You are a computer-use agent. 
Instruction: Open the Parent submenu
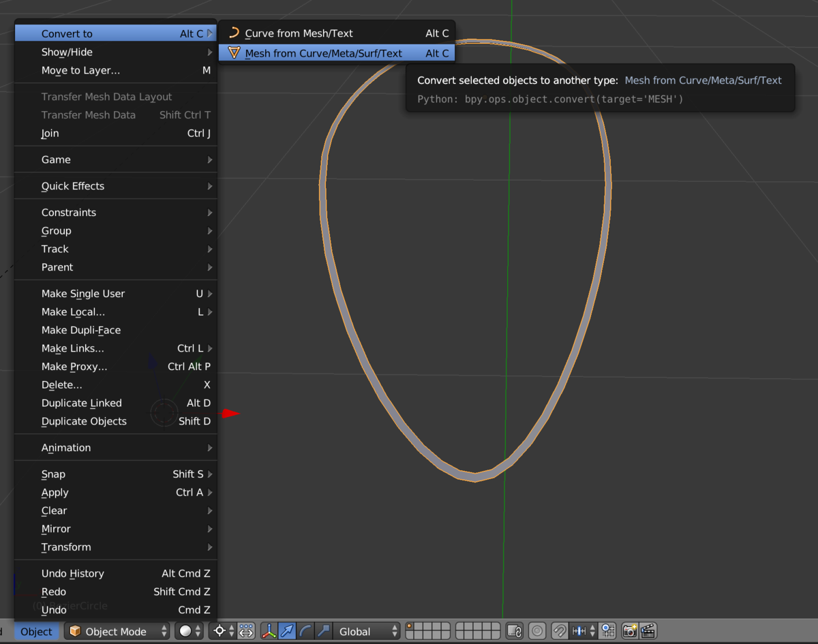click(x=116, y=267)
